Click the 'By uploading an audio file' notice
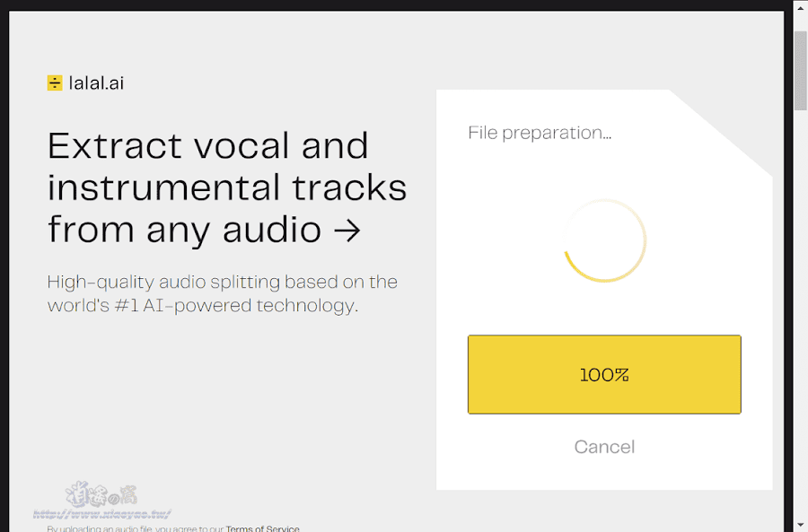Image resolution: width=808 pixels, height=532 pixels. pos(172,528)
